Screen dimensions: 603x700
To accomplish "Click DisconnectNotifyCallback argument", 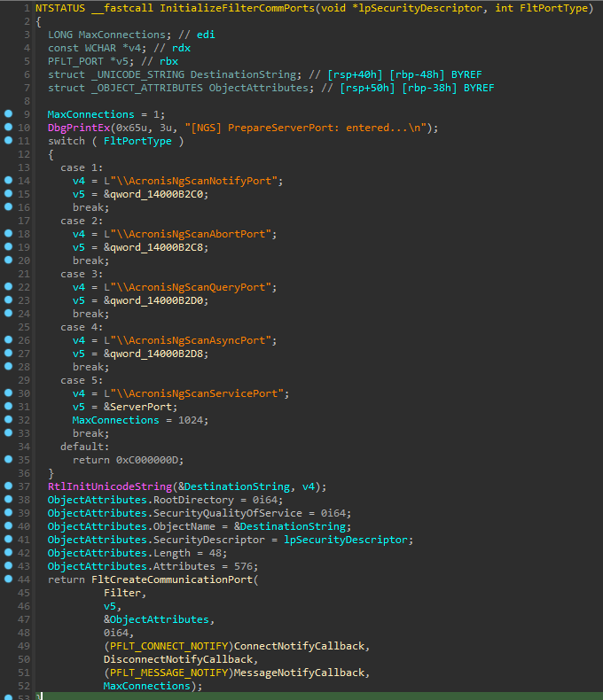I will click(178, 659).
